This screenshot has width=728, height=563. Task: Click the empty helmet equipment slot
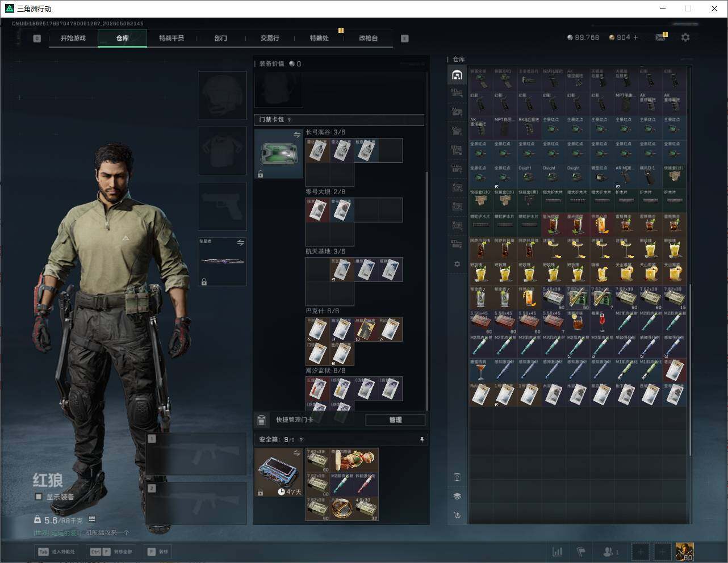(222, 95)
